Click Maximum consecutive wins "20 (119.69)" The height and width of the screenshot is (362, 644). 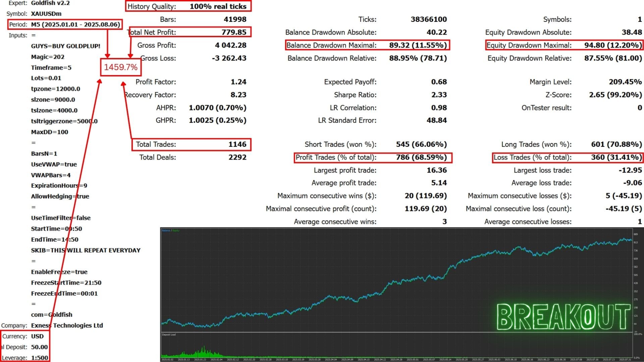426,196
